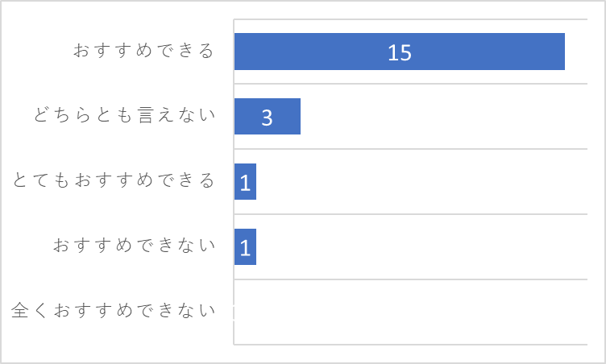Click data label 1 in おすすめできない bar
Screen dimensions: 606x364
pyautogui.click(x=245, y=248)
